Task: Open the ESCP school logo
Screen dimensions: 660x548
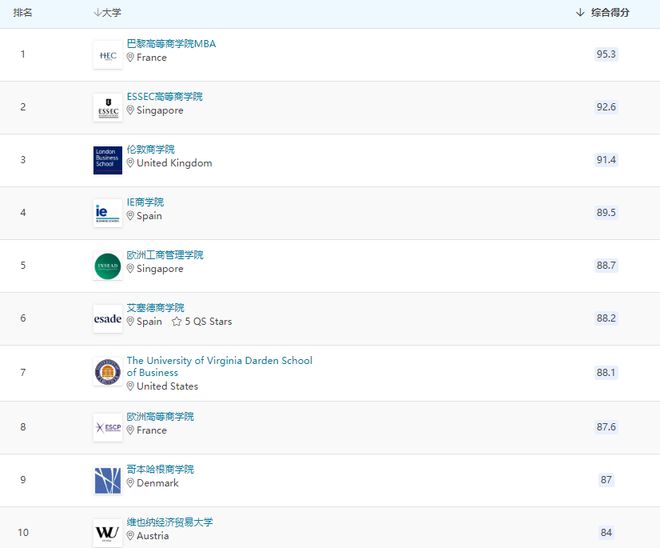Action: pos(108,428)
